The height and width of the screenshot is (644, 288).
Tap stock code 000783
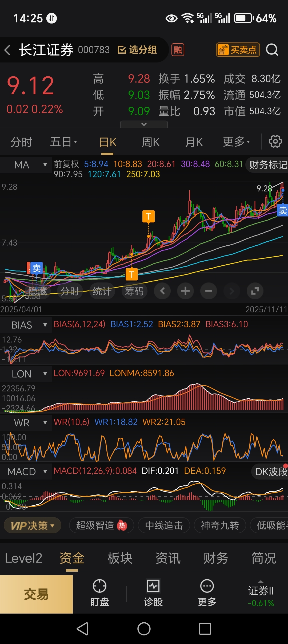coord(94,50)
